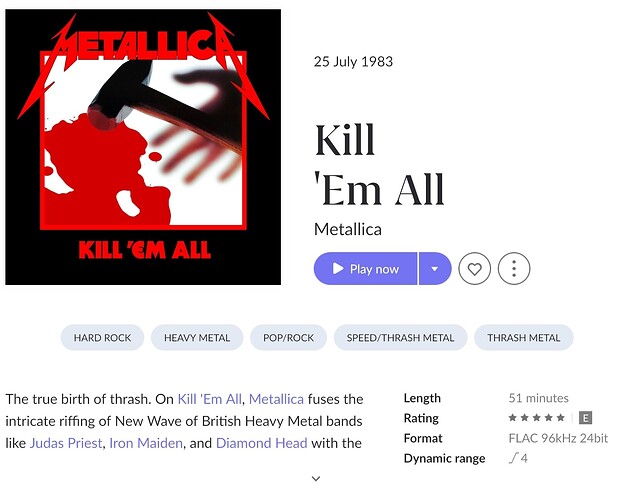Click the THRASH METAL genre tag
The image size is (625, 500).
click(524, 338)
